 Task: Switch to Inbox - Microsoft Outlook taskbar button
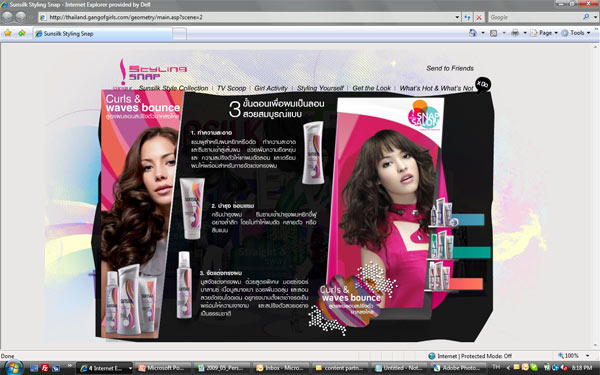(x=281, y=368)
